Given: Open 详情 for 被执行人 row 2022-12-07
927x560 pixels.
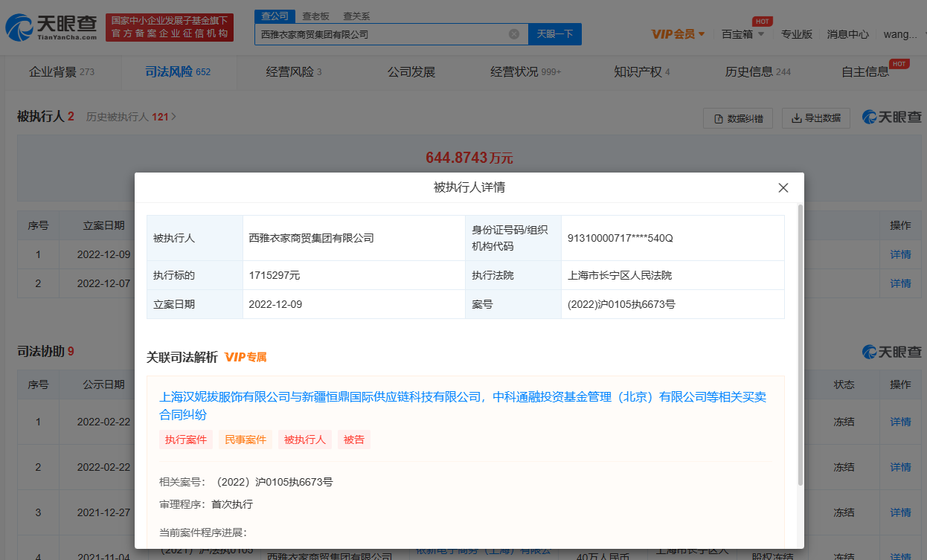Looking at the screenshot, I should [900, 283].
